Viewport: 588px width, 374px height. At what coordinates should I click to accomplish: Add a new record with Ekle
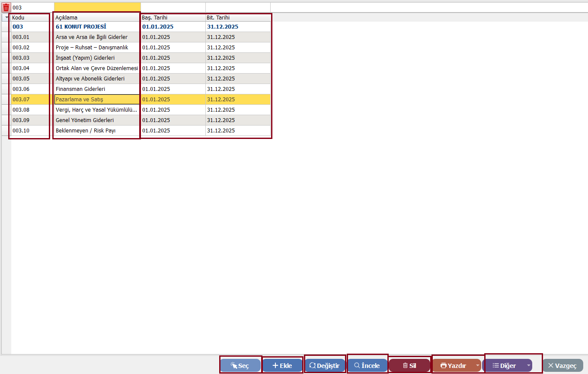click(282, 365)
